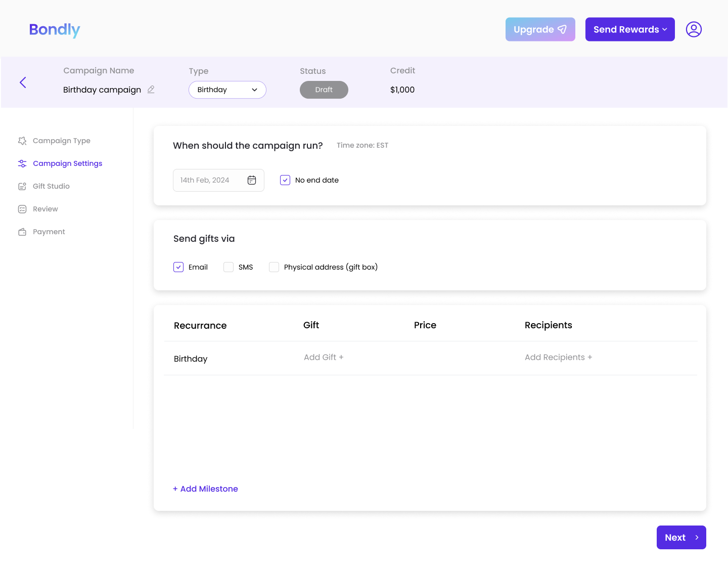
Task: Edit campaign name with pencil icon
Action: pyautogui.click(x=151, y=90)
